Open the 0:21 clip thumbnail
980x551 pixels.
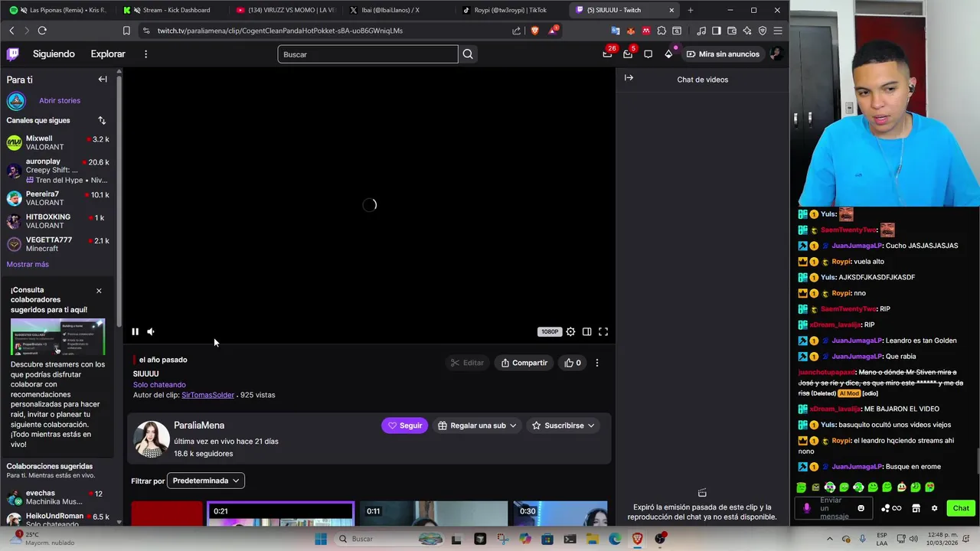(x=280, y=514)
